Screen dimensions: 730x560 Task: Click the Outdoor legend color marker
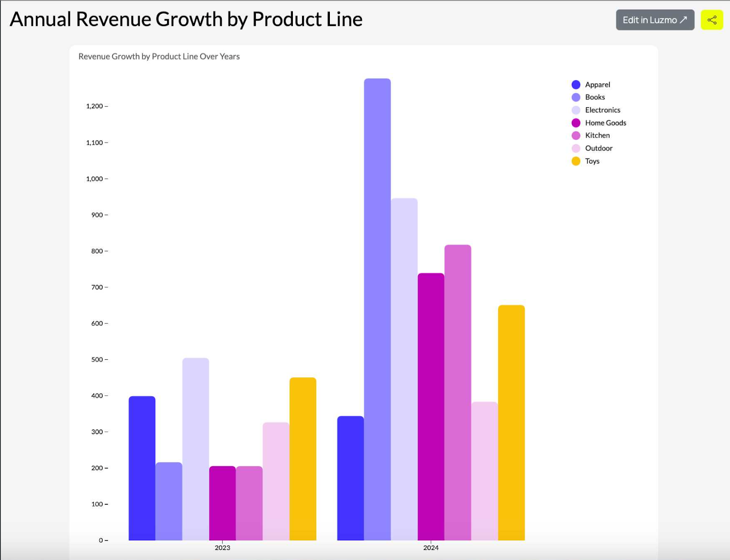575,148
